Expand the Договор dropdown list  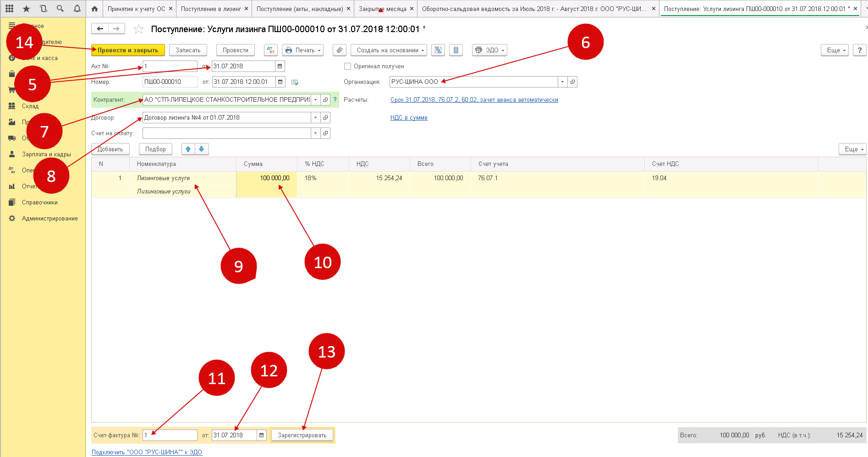click(x=315, y=118)
